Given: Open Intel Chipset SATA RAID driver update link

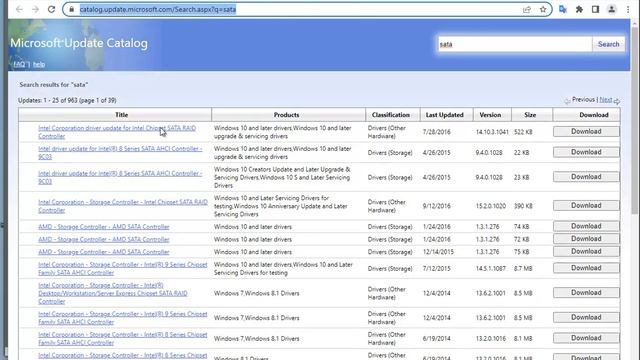Looking at the screenshot, I should point(117,132).
